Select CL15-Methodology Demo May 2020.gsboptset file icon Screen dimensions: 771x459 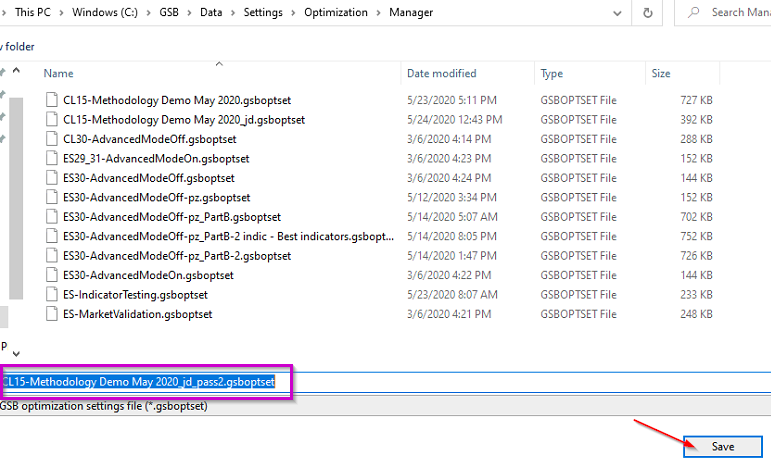pyautogui.click(x=53, y=100)
